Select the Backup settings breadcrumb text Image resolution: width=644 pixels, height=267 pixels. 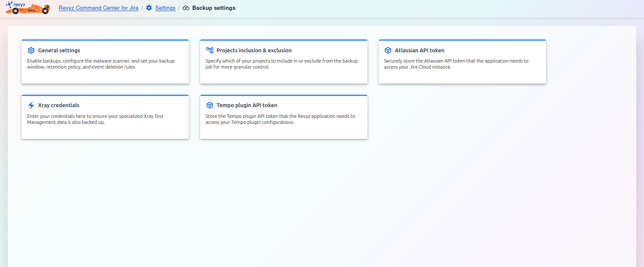[214, 8]
